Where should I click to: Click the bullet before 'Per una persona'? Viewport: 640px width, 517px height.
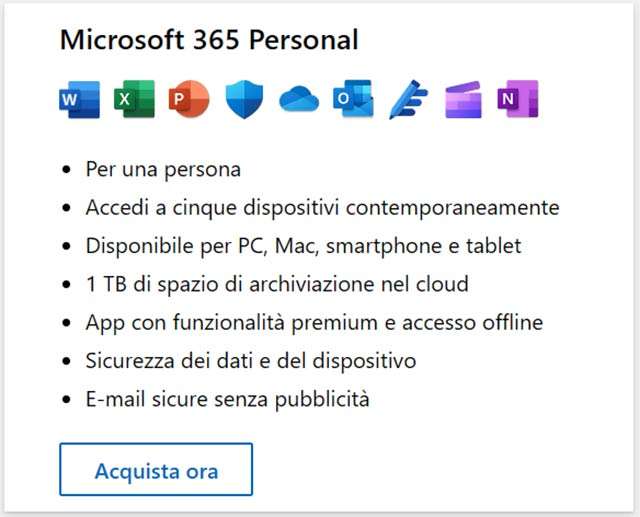click(66, 170)
